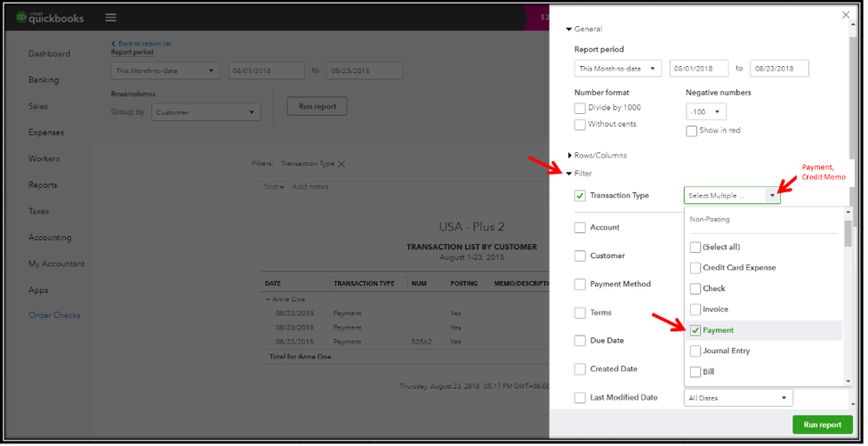Follow the Back to report list link

tap(141, 43)
